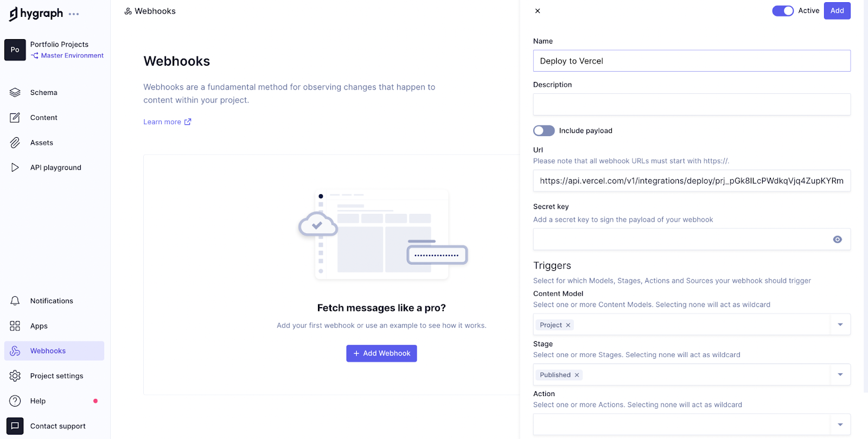868x439 pixels.
Task: Click the Hygraph logo
Action: tap(36, 14)
